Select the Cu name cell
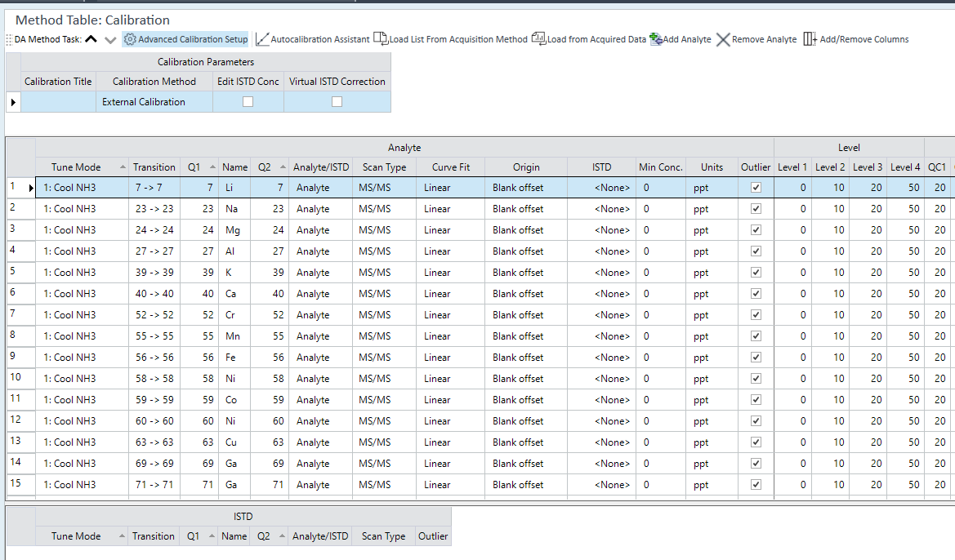Viewport: 955px width, 560px height. click(x=234, y=442)
